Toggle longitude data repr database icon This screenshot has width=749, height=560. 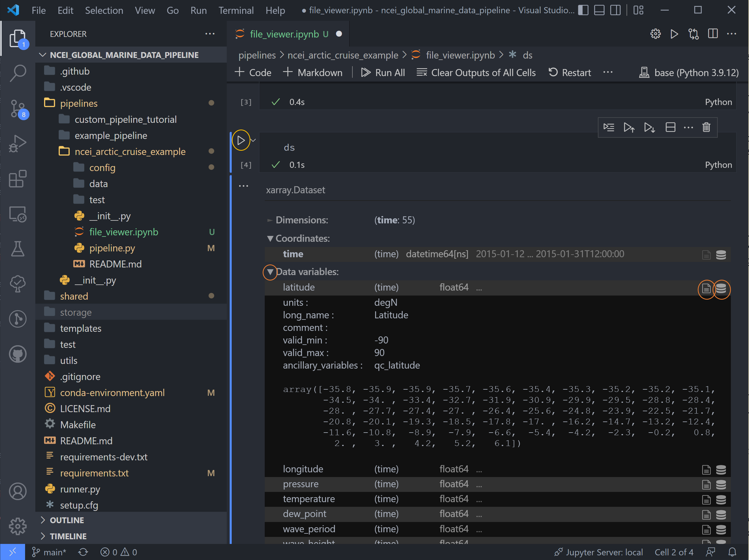pos(721,470)
